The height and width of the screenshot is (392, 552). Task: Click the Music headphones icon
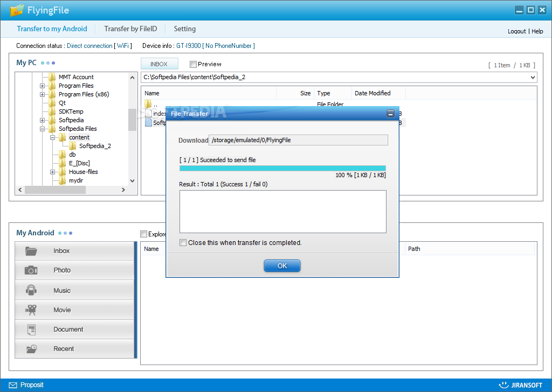(31, 290)
